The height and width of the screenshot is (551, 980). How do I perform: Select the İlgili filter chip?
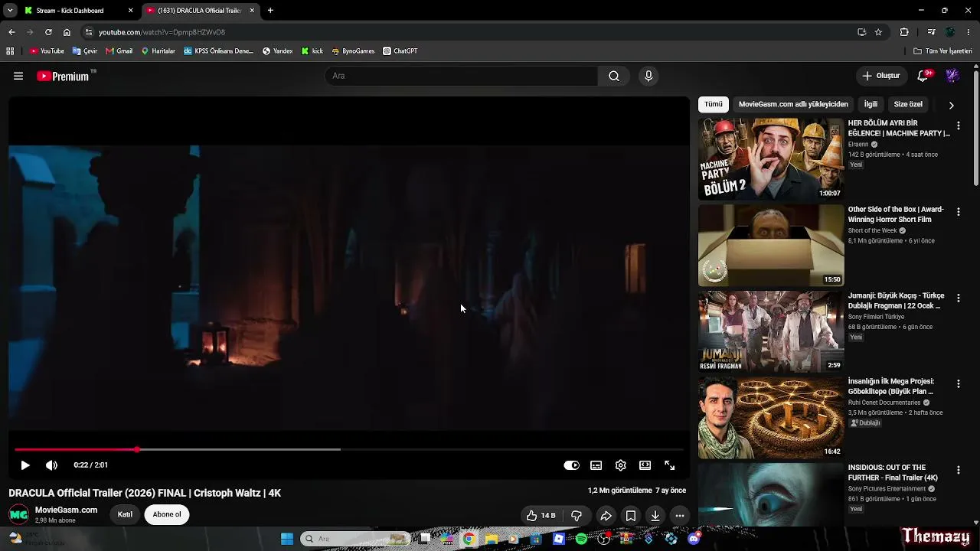(x=871, y=104)
